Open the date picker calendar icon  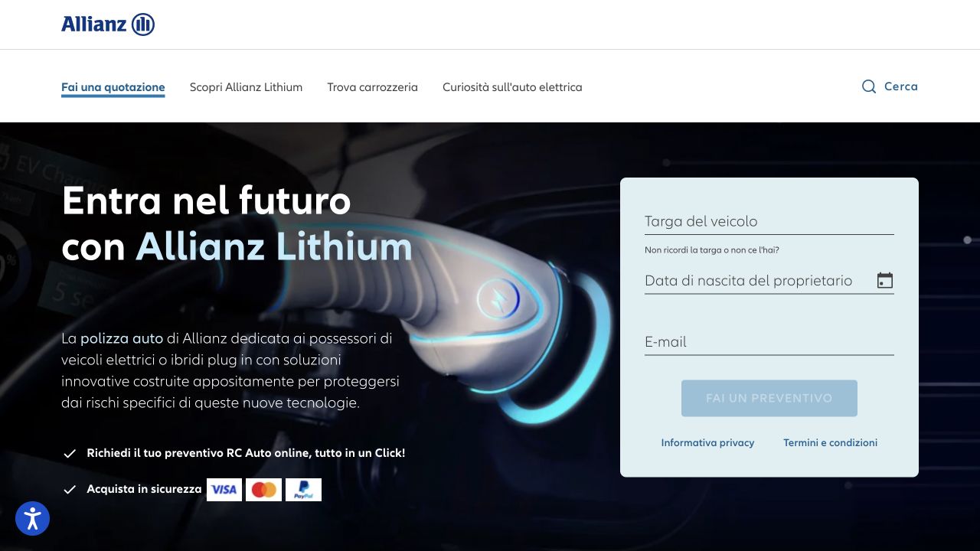[885, 281]
